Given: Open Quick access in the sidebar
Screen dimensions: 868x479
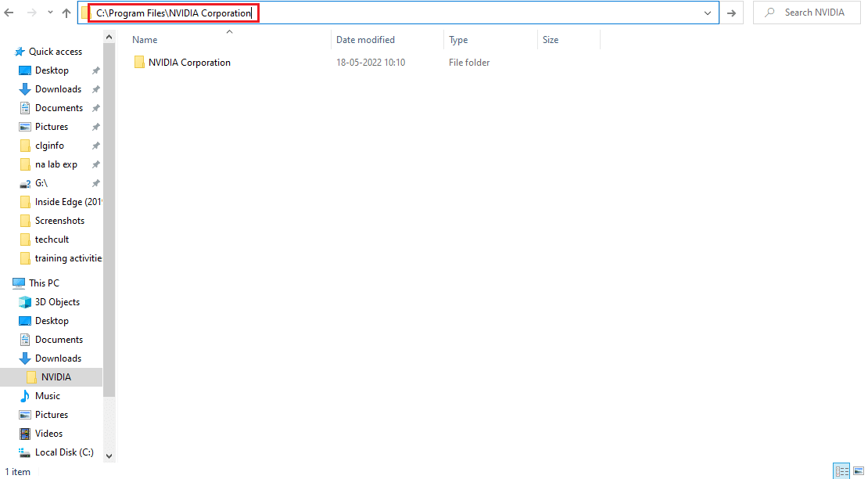Looking at the screenshot, I should tap(56, 52).
